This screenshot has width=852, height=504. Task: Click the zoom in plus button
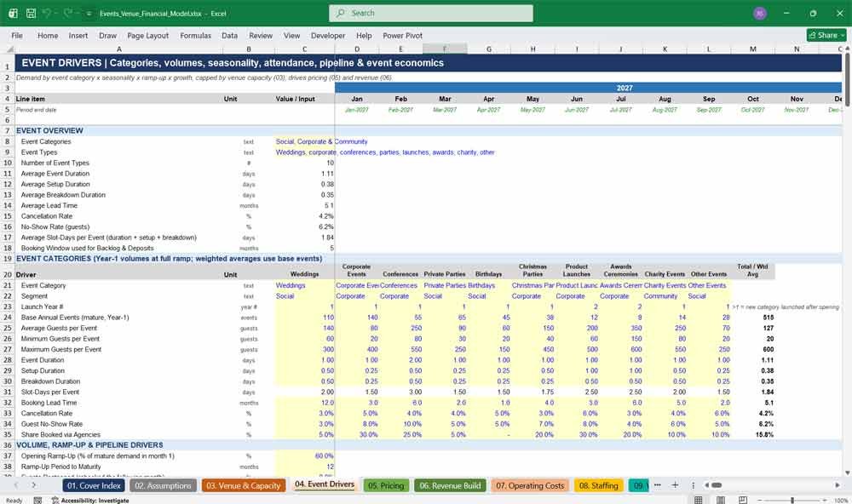[x=826, y=500]
